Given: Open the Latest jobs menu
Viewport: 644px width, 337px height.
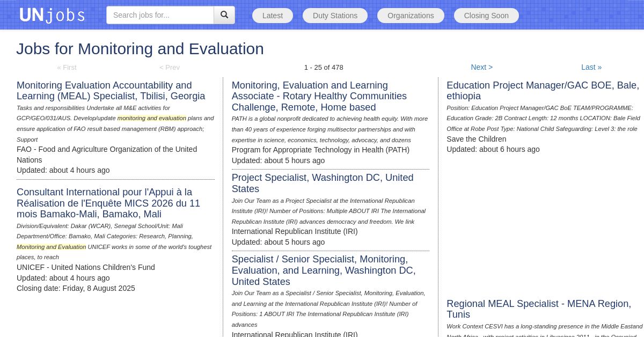Looking at the screenshot, I should [x=273, y=16].
